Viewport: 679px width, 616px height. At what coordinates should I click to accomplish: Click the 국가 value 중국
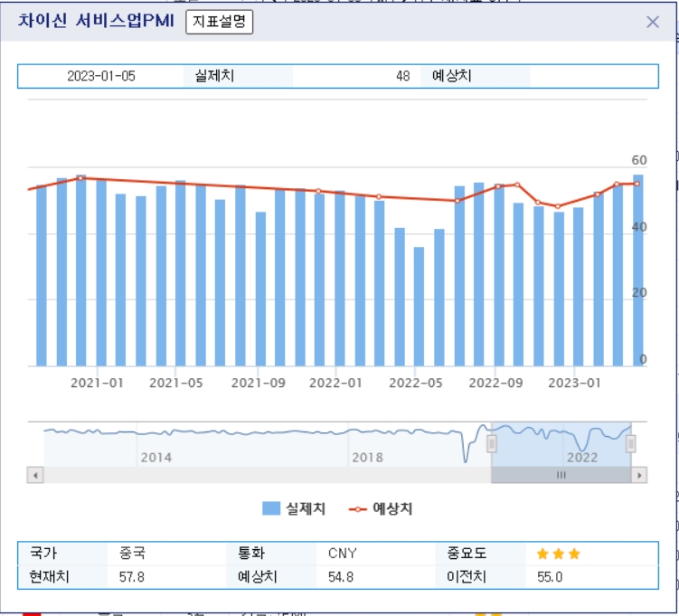tap(133, 554)
